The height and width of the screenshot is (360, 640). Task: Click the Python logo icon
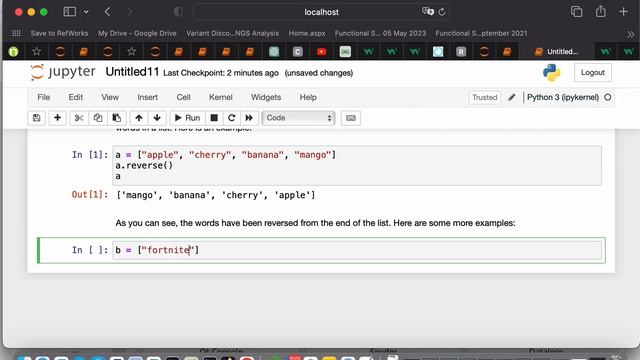tap(551, 72)
